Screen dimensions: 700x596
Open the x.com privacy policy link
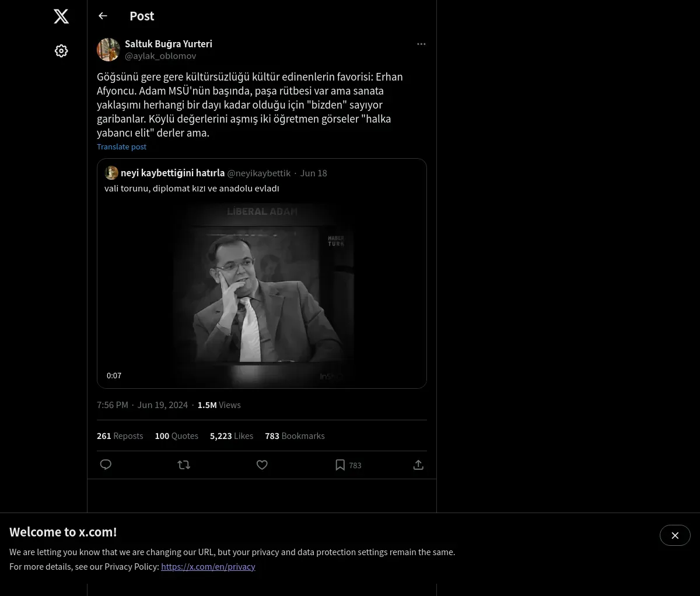click(208, 566)
